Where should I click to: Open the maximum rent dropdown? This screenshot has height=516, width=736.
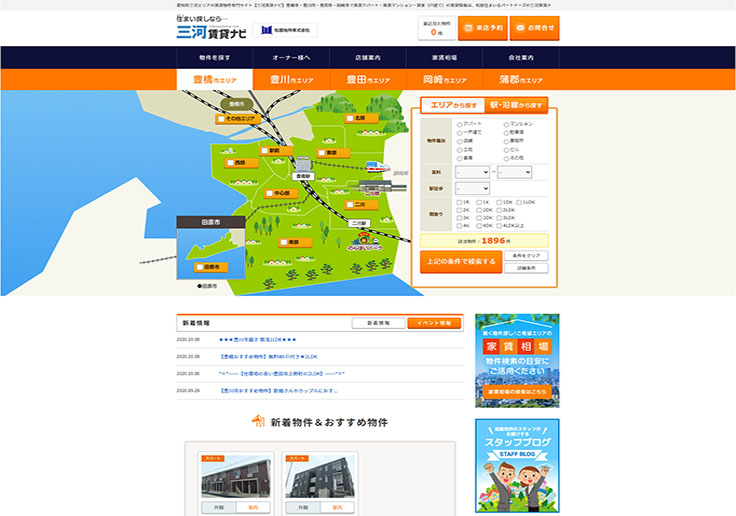point(514,172)
